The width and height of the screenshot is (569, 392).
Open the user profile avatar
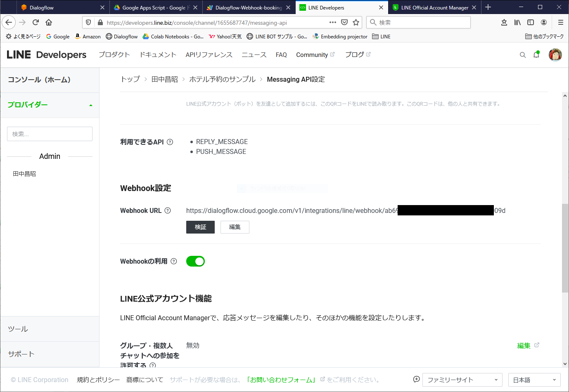click(x=555, y=54)
